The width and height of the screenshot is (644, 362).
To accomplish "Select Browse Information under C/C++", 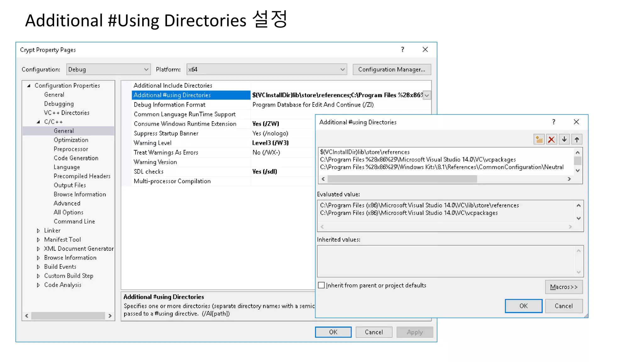I will pos(80,194).
